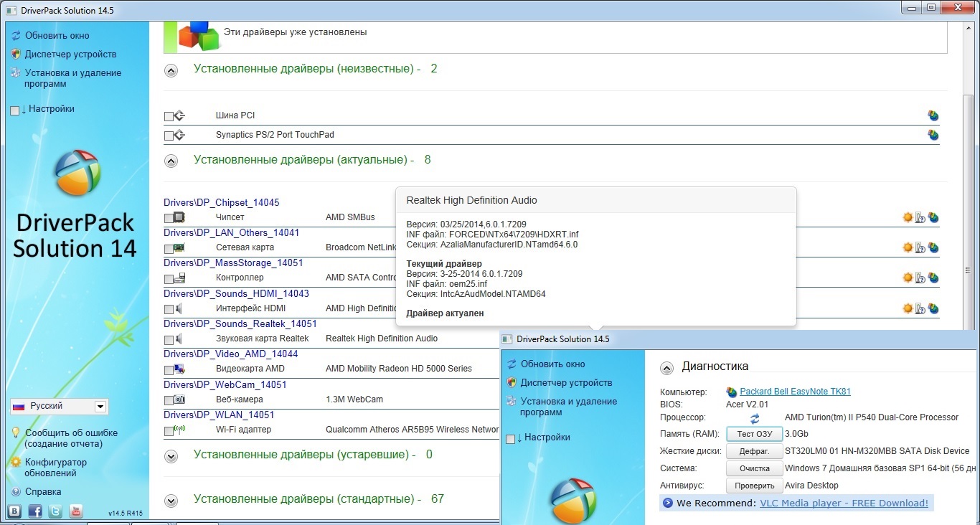
Task: Open the Twitter social icon
Action: click(55, 511)
